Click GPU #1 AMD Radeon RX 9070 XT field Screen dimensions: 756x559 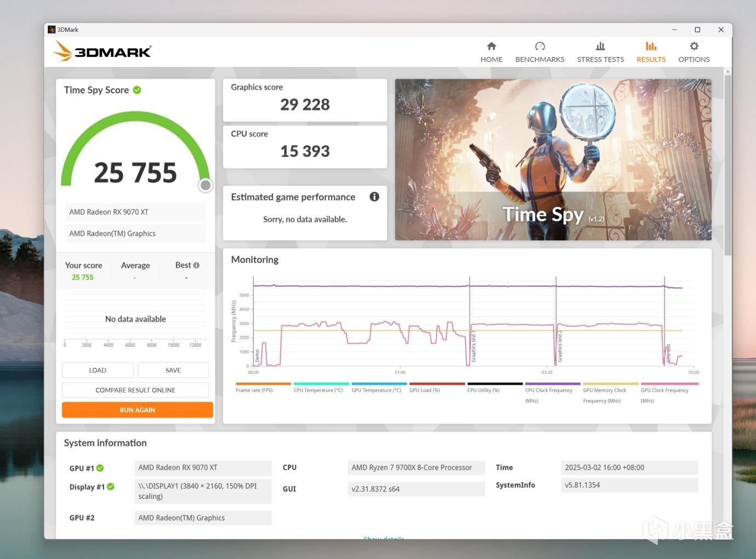pyautogui.click(x=203, y=467)
